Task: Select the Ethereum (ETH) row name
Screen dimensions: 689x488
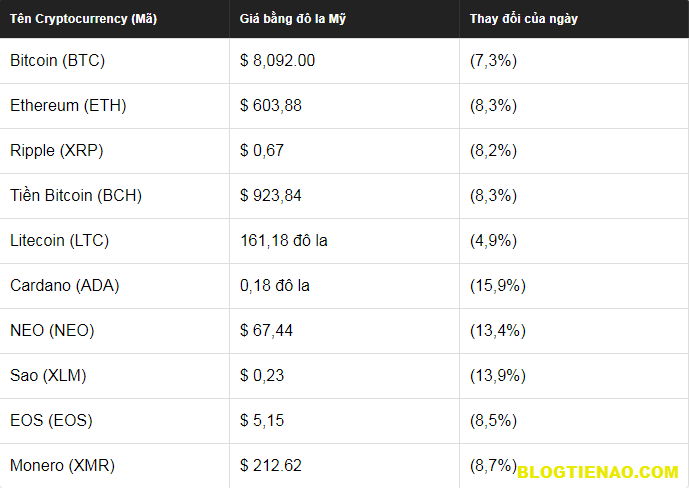Action: 68,106
